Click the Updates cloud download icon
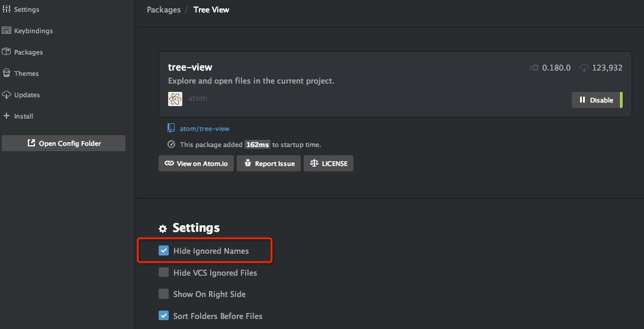The width and height of the screenshot is (644, 329). 6,95
